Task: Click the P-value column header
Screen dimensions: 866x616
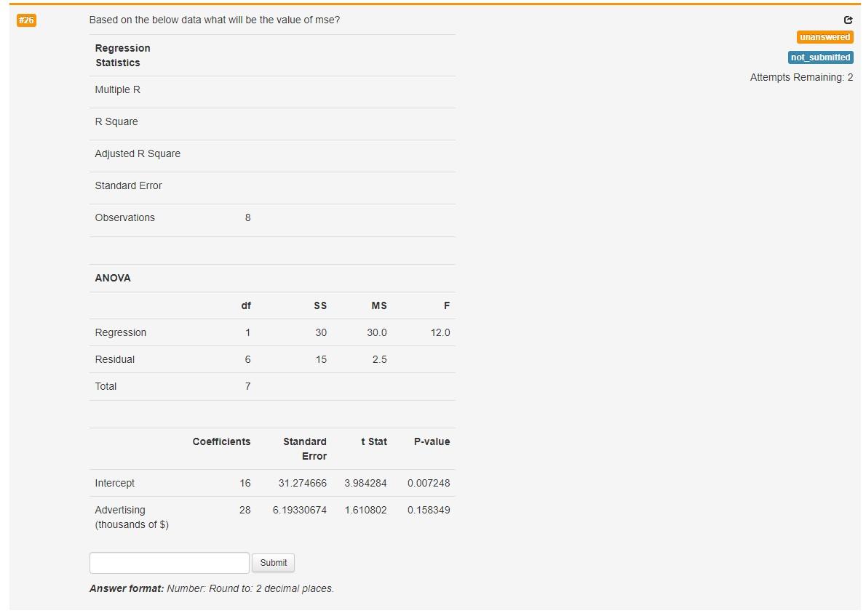Action: point(432,441)
